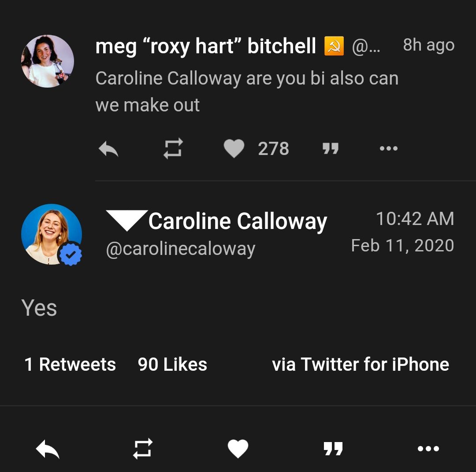
Task: Tap the blue verified badge
Action: [71, 254]
